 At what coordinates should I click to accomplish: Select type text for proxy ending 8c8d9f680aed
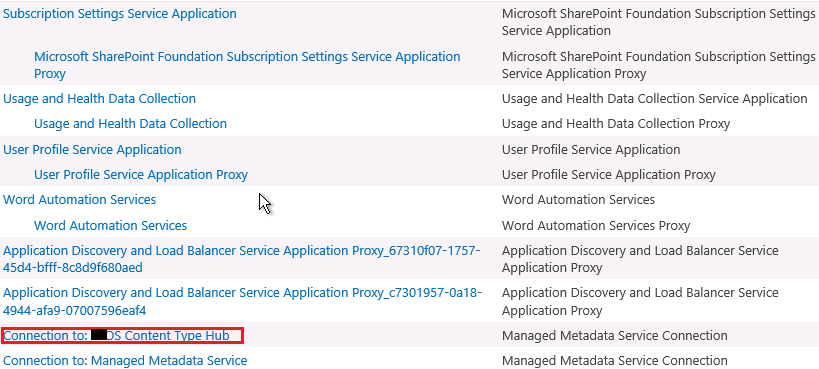[640, 259]
